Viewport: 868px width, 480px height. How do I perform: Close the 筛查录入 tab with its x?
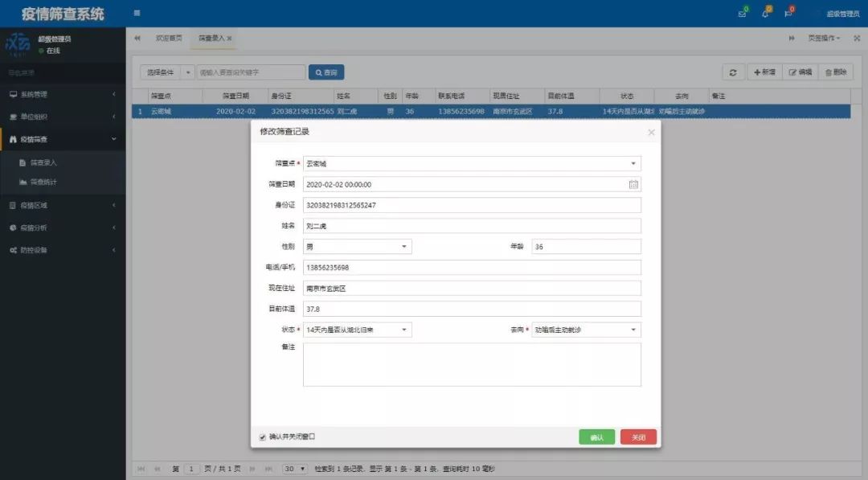tap(230, 38)
